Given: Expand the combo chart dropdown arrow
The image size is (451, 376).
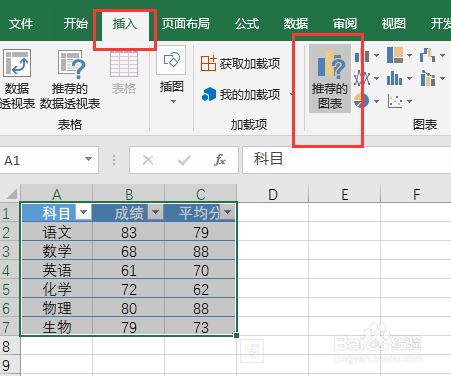Looking at the screenshot, I should coord(442,79).
